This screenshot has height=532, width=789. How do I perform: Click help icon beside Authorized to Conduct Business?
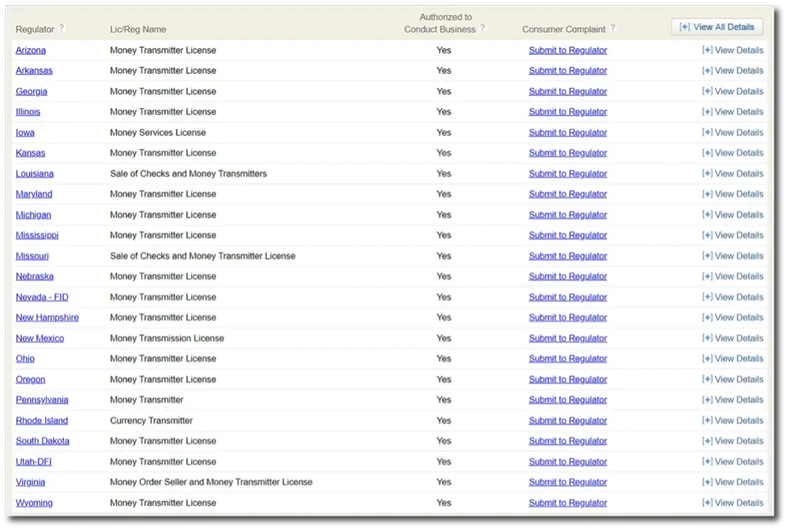pos(482,28)
